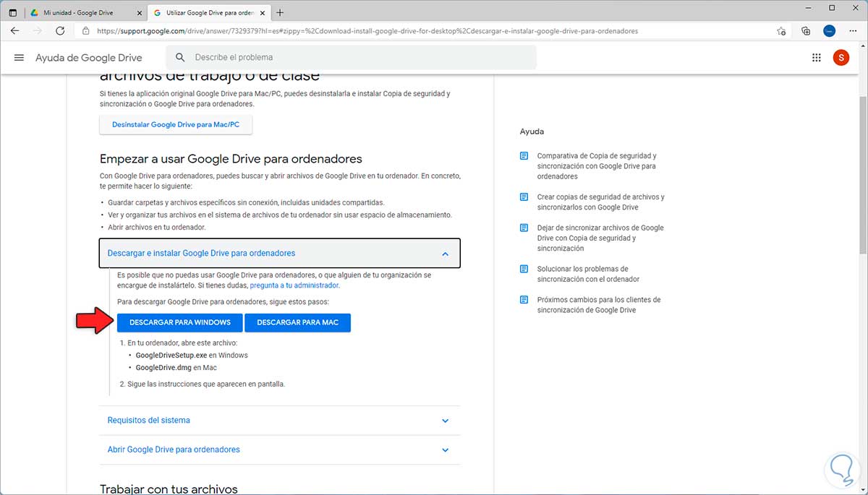868x495 pixels.
Task: Open Solucionar los problemas de sincronización link
Action: pos(588,274)
